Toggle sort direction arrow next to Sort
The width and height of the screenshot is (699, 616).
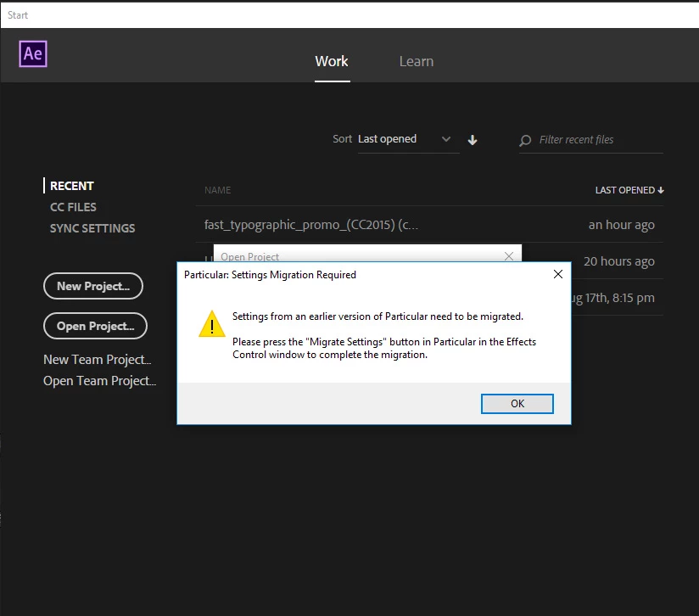click(473, 140)
